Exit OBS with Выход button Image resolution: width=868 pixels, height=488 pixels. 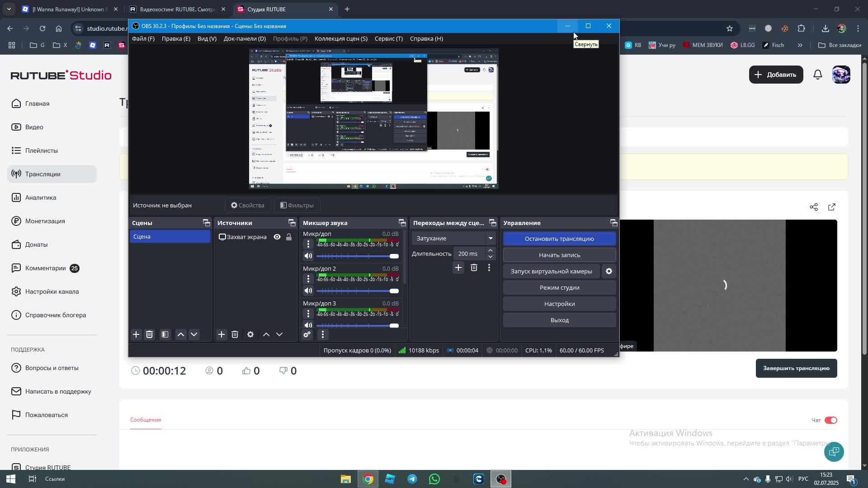[x=560, y=320]
